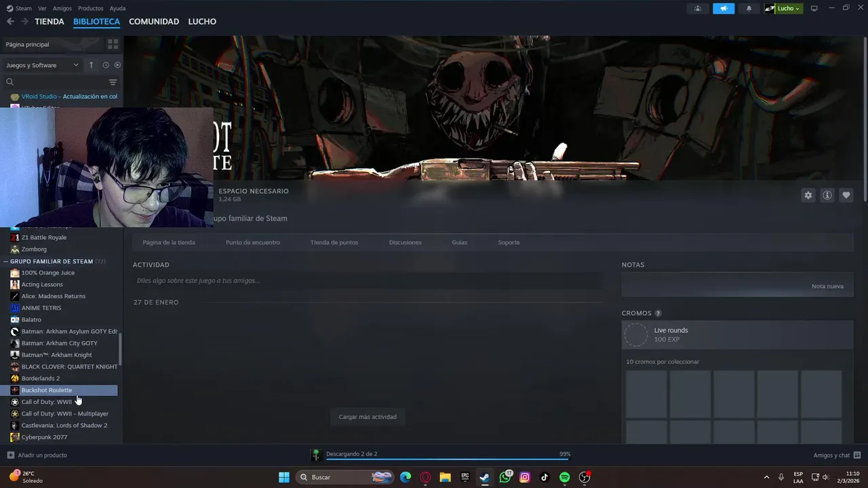Select Batman: Arkham Asylum GOTY

pyautogui.click(x=64, y=331)
